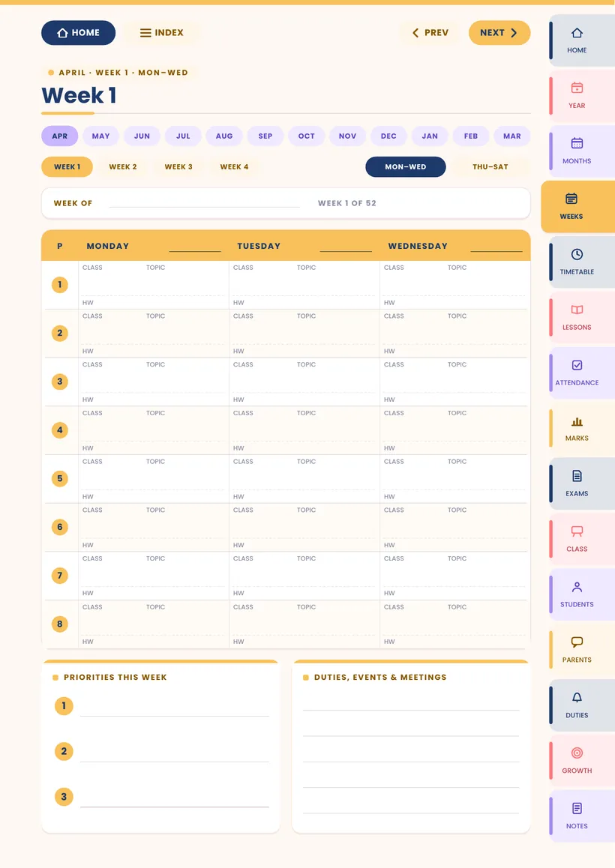Switch to WEEK 4
Viewport: 615px width, 868px height.
(x=234, y=166)
